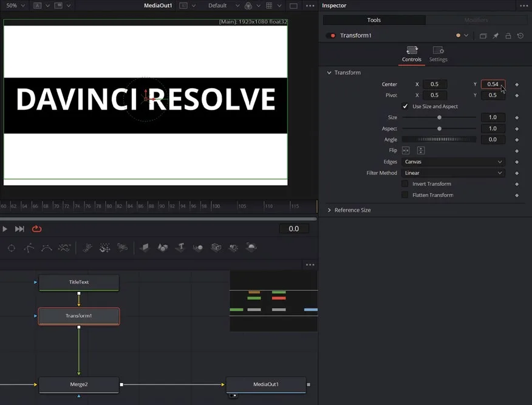Click the viewer split buffer icon
Image resolution: width=532 pixels, height=405 pixels.
click(x=58, y=5)
